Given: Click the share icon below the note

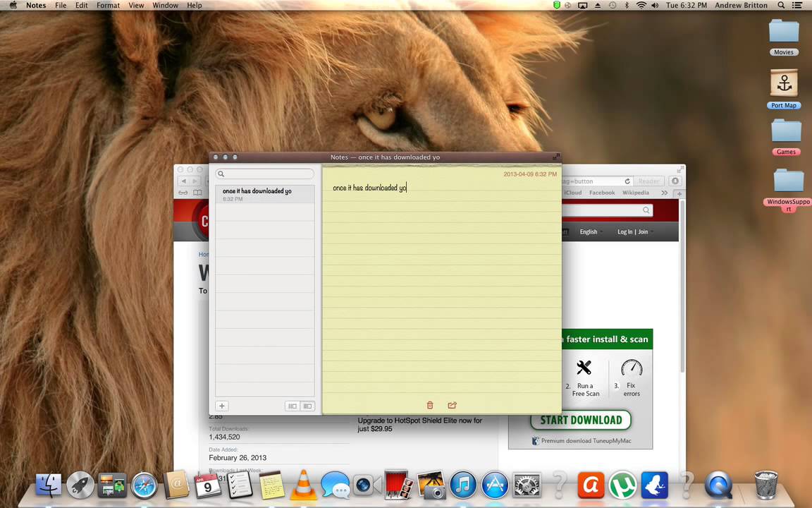Looking at the screenshot, I should 452,405.
